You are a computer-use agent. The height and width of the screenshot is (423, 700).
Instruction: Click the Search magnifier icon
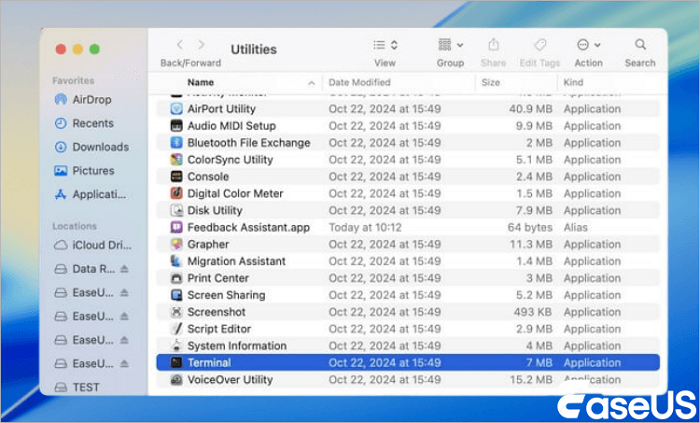[640, 45]
